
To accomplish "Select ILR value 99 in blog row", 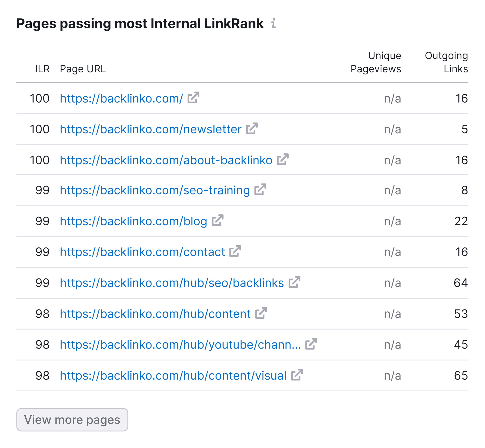I will click(42, 221).
